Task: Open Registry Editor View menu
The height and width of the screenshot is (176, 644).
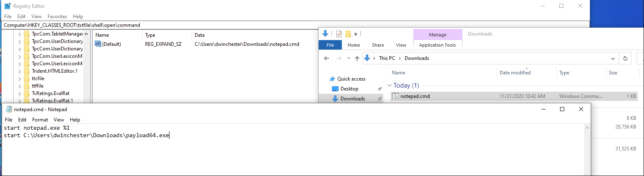Action: [x=36, y=17]
